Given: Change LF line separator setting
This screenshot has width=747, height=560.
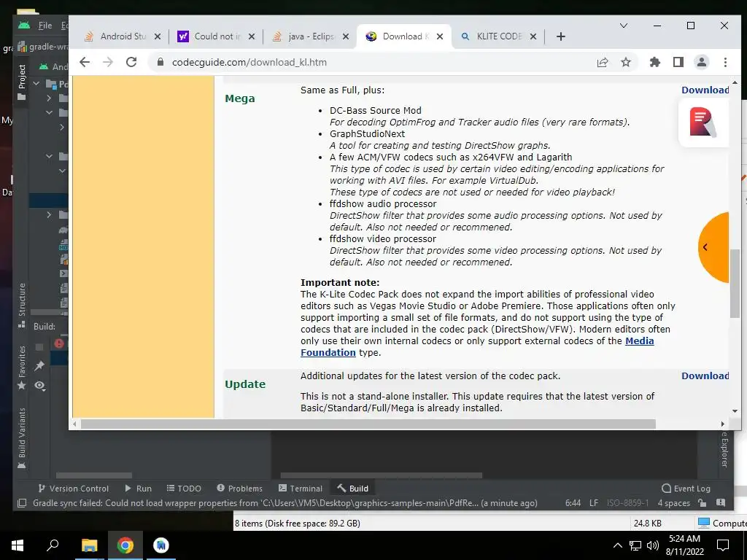Looking at the screenshot, I should [594, 503].
